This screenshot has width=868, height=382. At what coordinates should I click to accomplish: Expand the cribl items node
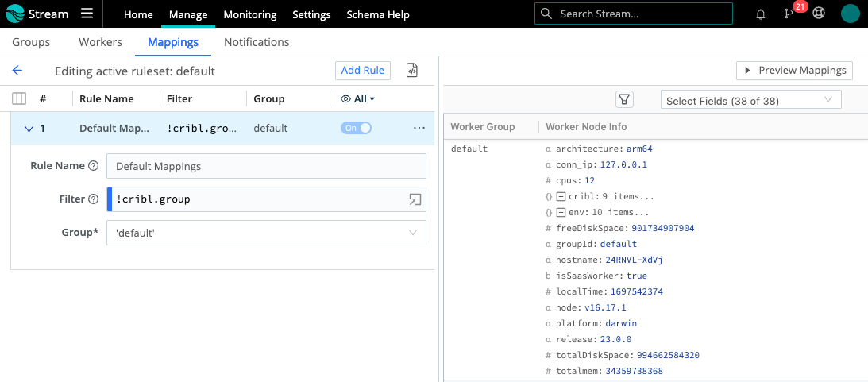(561, 196)
